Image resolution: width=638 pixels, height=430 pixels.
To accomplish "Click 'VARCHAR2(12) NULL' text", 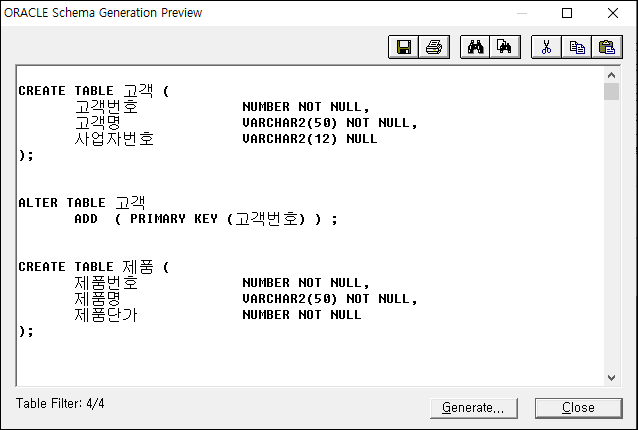I will point(310,139).
